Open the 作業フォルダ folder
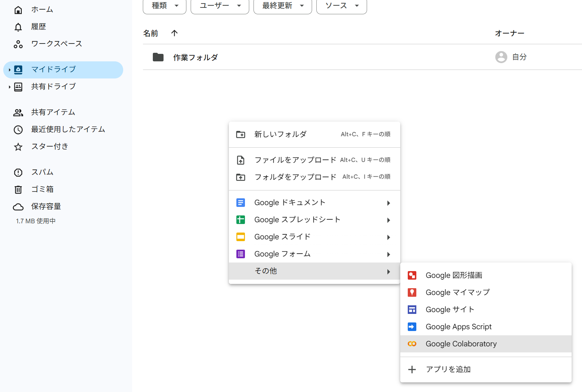This screenshot has height=392, width=582. [x=195, y=57]
